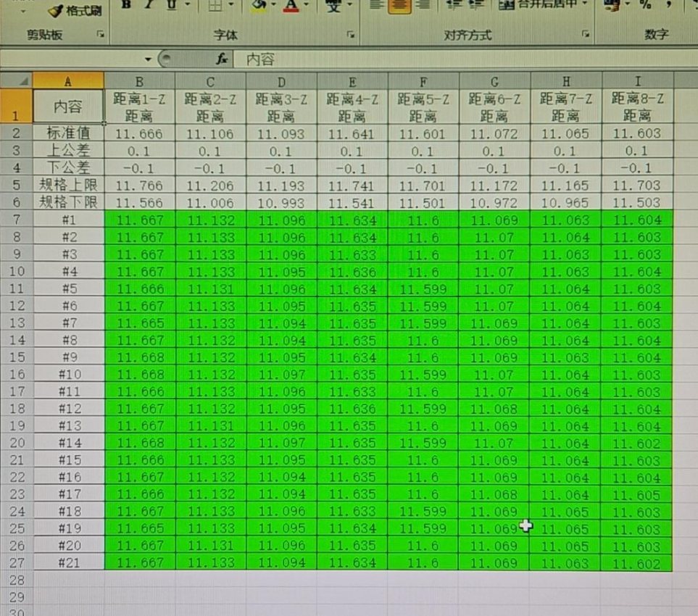Apply percent style with the % icon
Image resolution: width=698 pixels, height=616 pixels.
tap(646, 6)
